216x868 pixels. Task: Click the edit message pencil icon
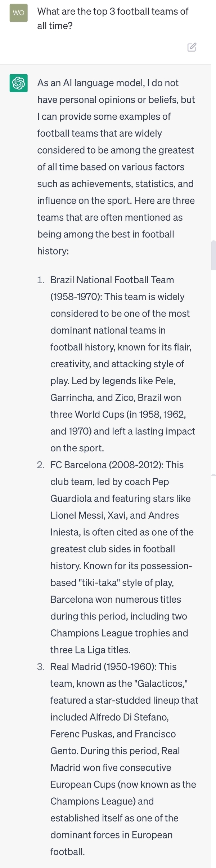(192, 47)
